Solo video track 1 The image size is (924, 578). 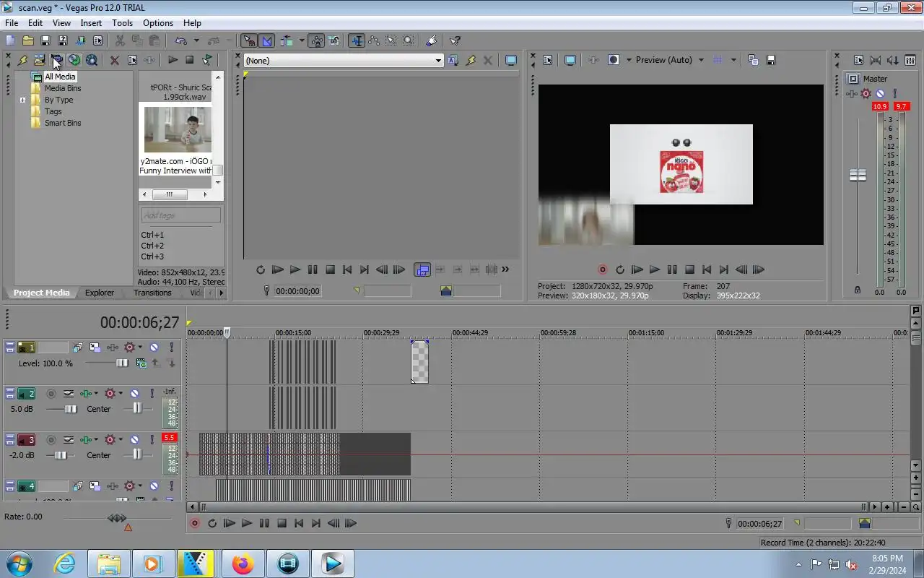point(171,348)
